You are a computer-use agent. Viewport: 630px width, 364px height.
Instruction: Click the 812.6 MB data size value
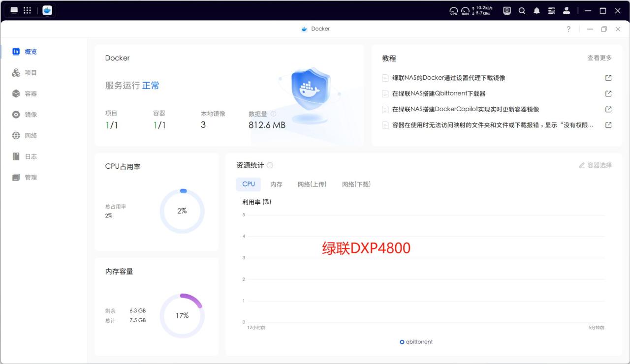click(x=267, y=125)
